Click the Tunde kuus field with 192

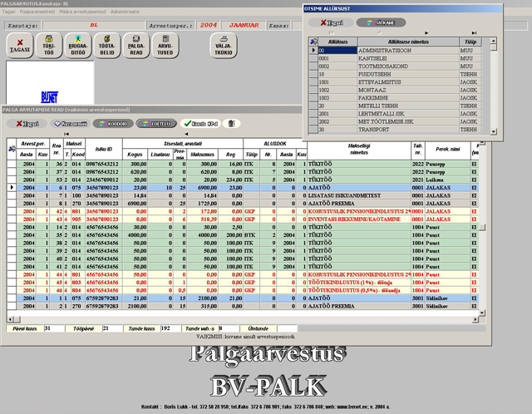tap(170, 328)
